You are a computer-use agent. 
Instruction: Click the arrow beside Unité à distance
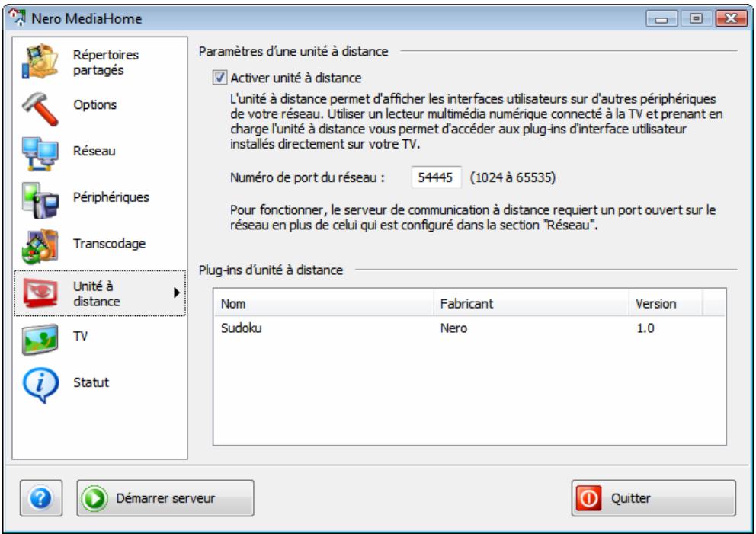pyautogui.click(x=177, y=293)
